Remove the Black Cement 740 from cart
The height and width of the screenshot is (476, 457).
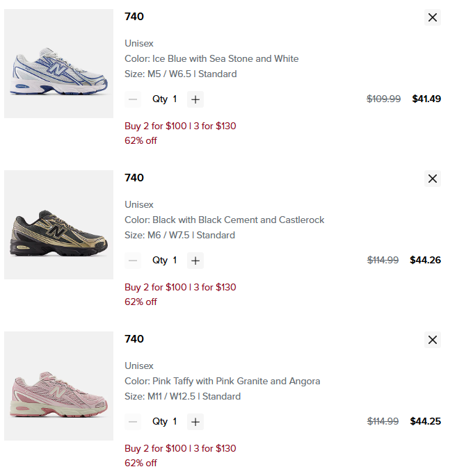pos(433,179)
